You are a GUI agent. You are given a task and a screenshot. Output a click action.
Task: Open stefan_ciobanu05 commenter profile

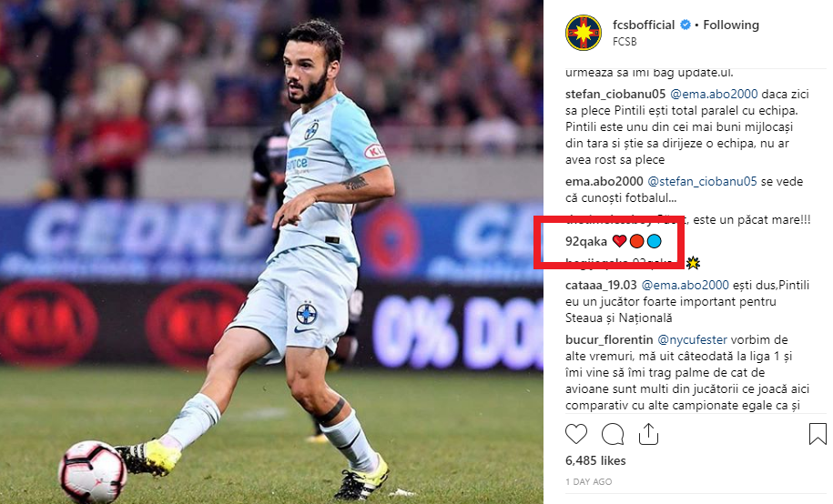tap(615, 94)
